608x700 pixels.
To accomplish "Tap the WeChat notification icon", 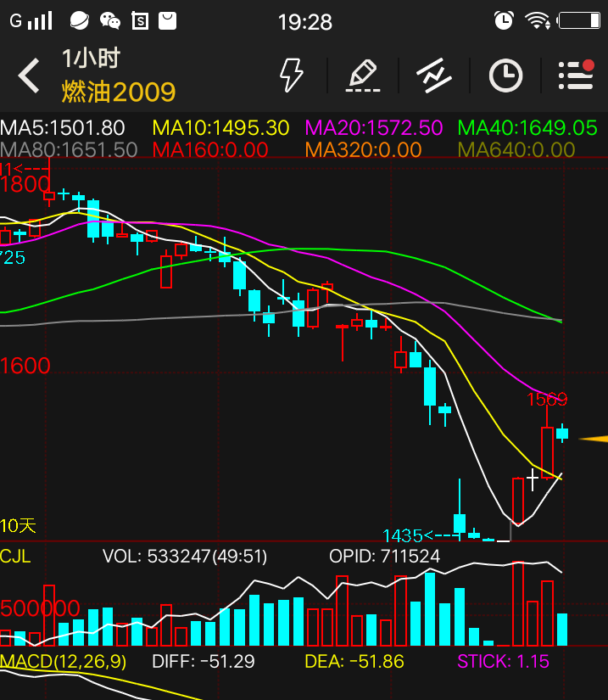I will (109, 20).
